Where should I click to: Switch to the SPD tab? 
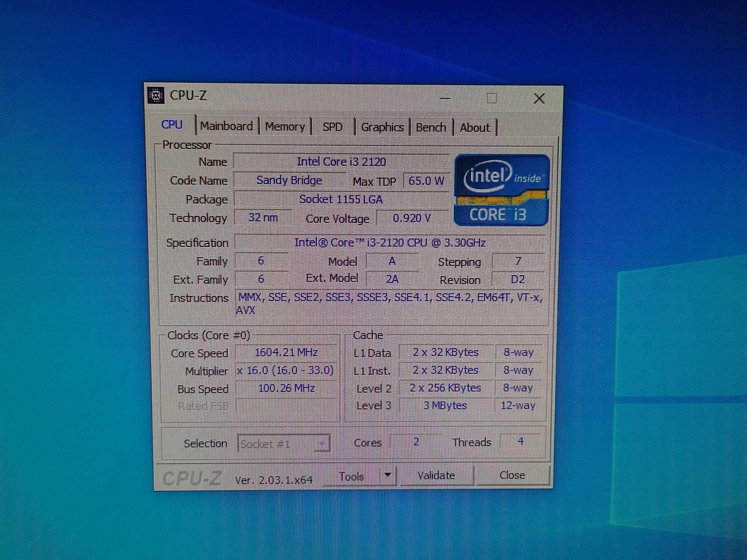(x=332, y=127)
